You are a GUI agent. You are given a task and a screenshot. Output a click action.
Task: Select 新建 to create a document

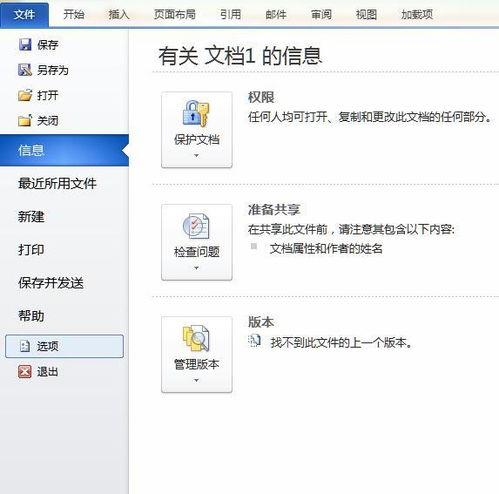pos(31,217)
